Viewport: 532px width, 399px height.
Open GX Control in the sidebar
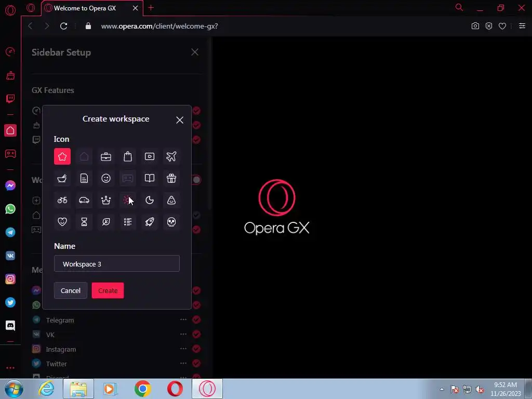10,51
